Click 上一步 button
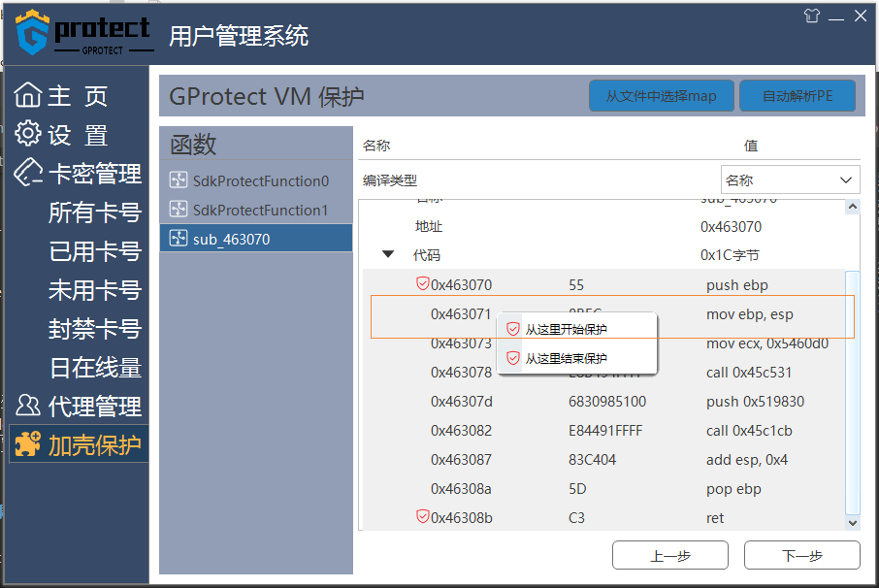 (669, 555)
